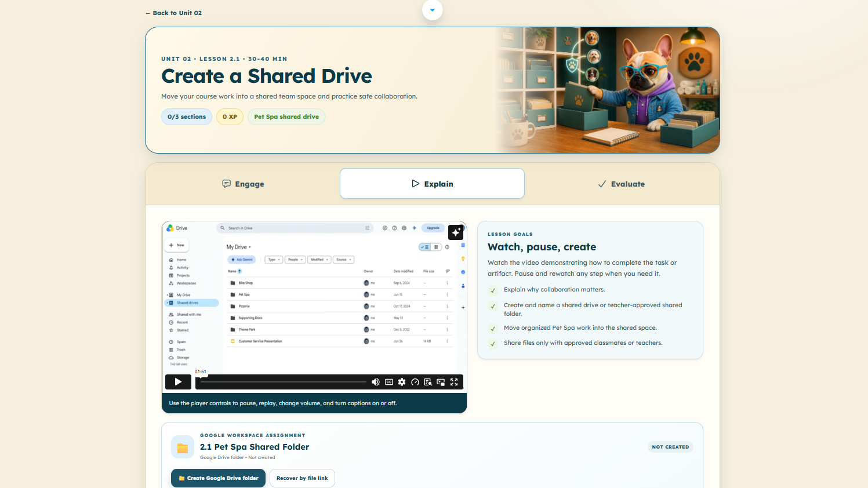
Task: Mute the video using the volume icon
Action: click(x=376, y=382)
